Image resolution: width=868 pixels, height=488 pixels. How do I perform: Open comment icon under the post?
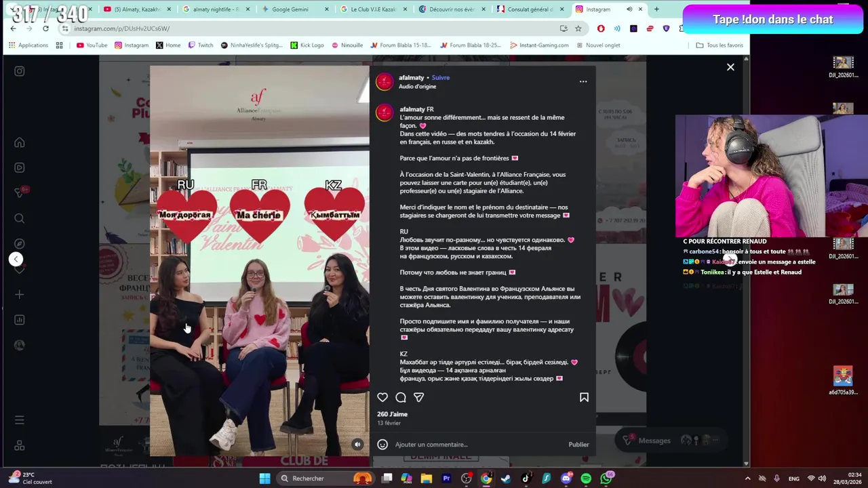pyautogui.click(x=401, y=397)
